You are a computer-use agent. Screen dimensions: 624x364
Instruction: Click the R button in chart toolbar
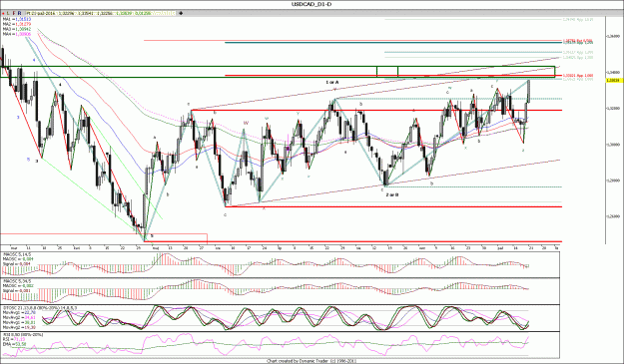pos(20,13)
